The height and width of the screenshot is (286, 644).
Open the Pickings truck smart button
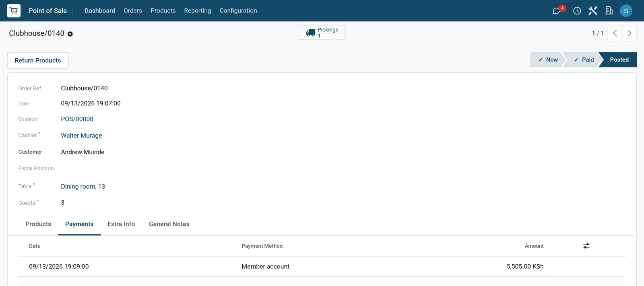pos(322,33)
